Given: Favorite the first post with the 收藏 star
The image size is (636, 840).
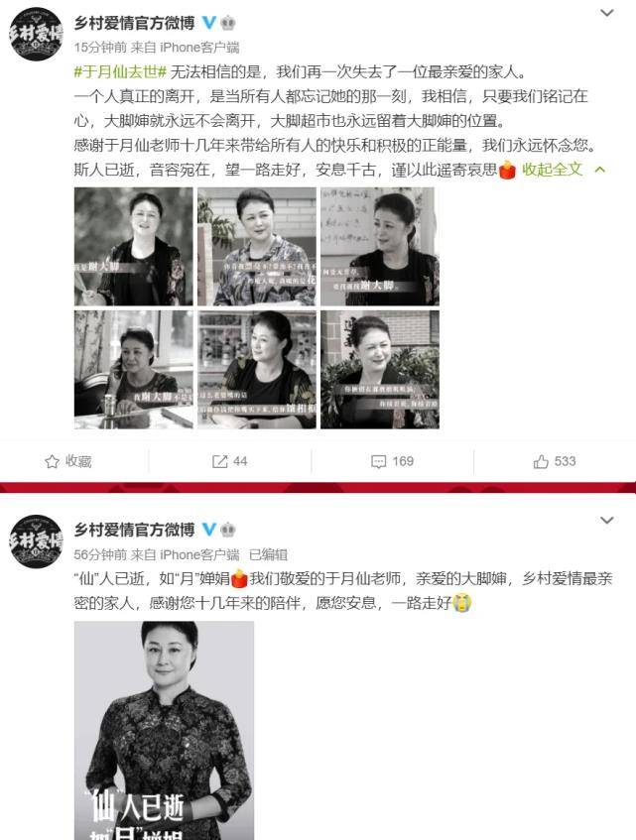Looking at the screenshot, I should coord(68,461).
